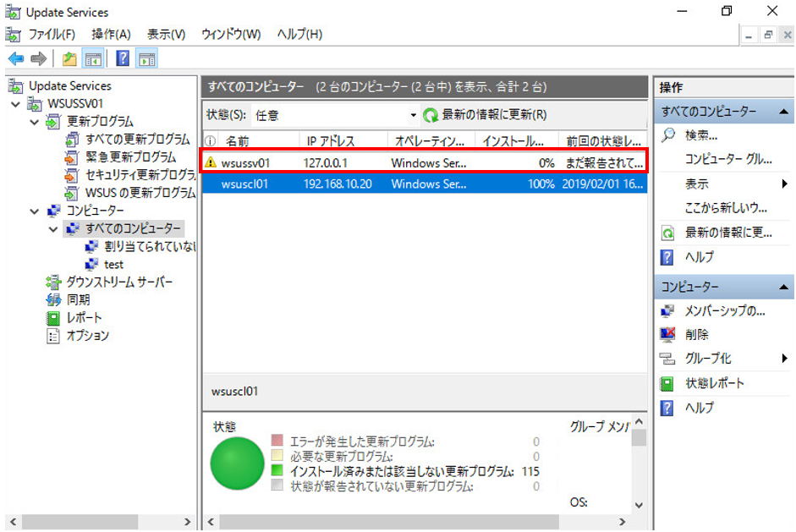Click メンバーシップの変更 action
Viewport: 796px width, 532px height.
(x=724, y=310)
